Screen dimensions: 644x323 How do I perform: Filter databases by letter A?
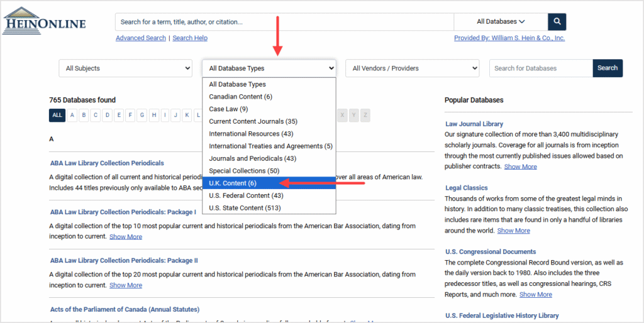pyautogui.click(x=72, y=116)
